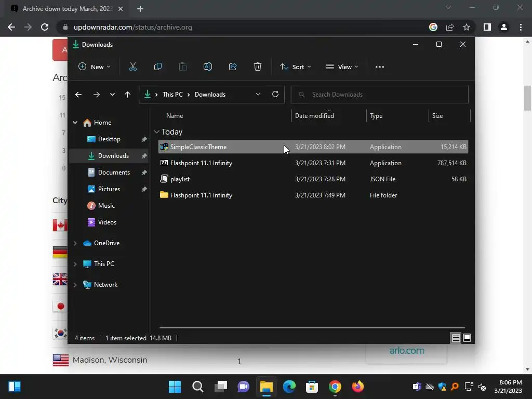Select Flashpoint 11.1 Infinity application file
Screen dimensions: 532x399
pyautogui.click(x=313, y=163)
